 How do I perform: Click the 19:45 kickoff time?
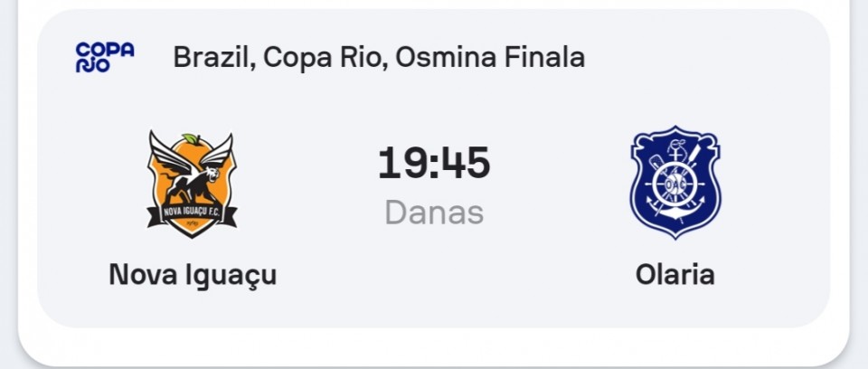click(434, 164)
